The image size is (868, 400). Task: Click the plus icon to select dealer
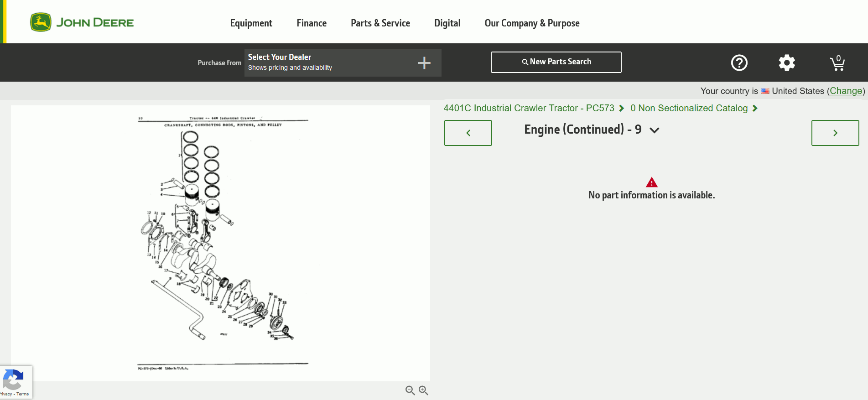click(424, 63)
